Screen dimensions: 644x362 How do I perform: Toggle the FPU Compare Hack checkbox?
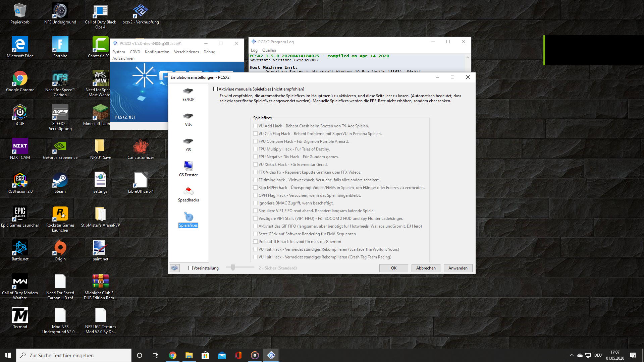click(x=255, y=141)
